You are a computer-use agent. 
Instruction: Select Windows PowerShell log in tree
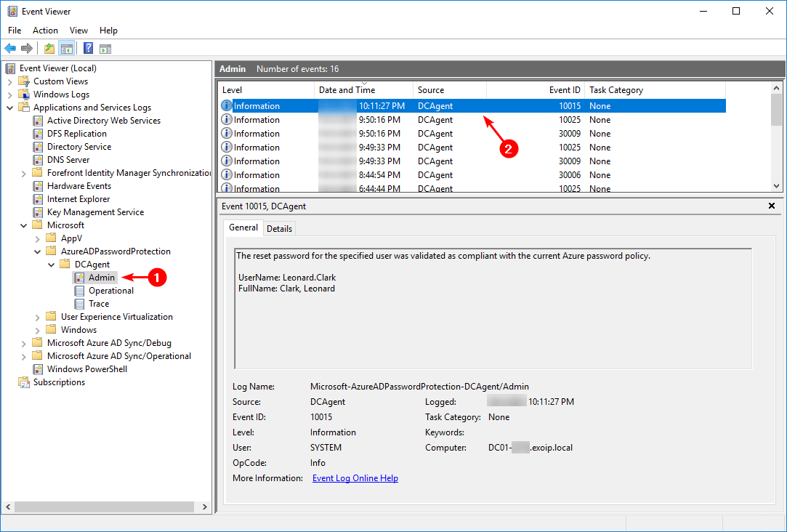(x=86, y=369)
